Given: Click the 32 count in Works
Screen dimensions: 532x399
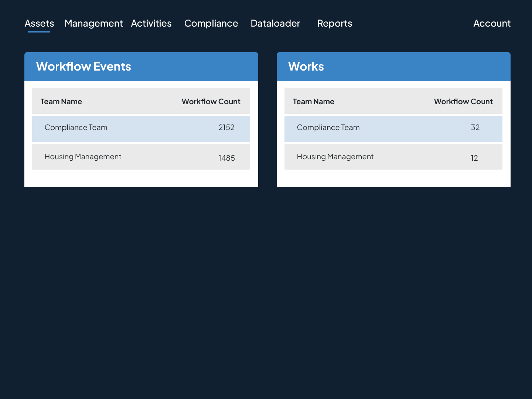Looking at the screenshot, I should tap(475, 127).
